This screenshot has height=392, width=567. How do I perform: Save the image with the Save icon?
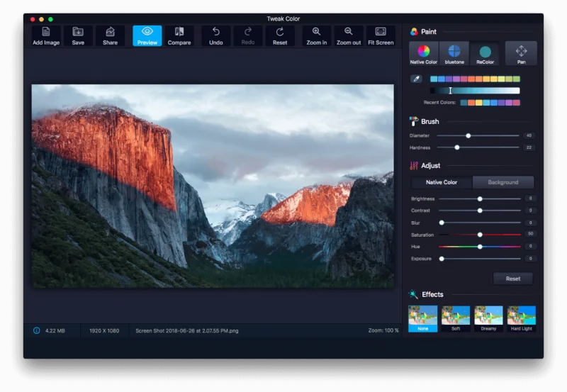pos(78,36)
